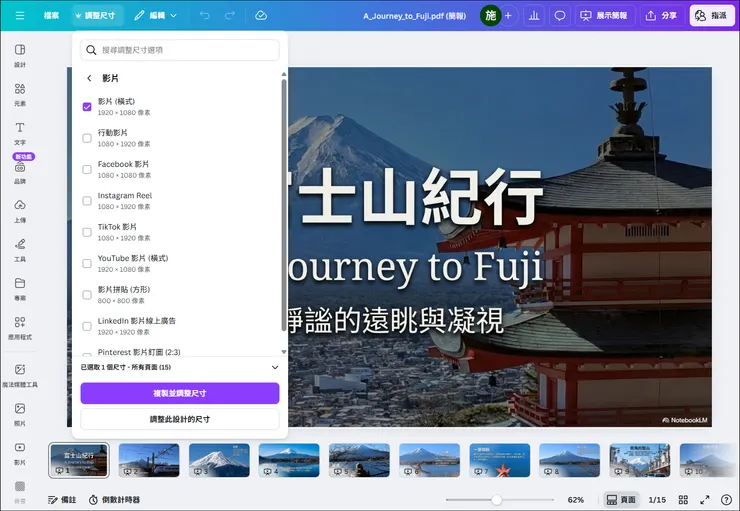Open the 文字 text sidebar panel
Viewport: 740px width, 511px height.
tap(20, 133)
